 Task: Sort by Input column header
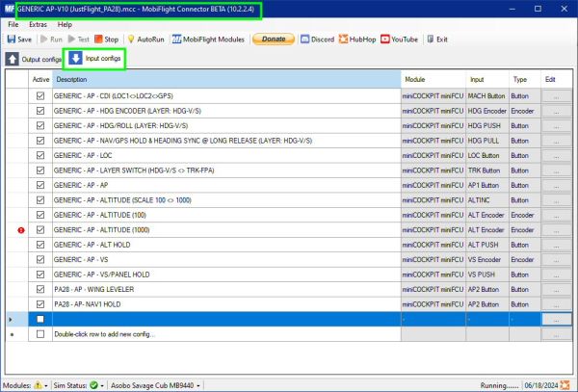click(x=487, y=79)
